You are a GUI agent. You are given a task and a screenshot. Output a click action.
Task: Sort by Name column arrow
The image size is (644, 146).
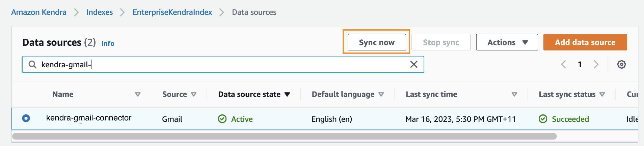(138, 95)
